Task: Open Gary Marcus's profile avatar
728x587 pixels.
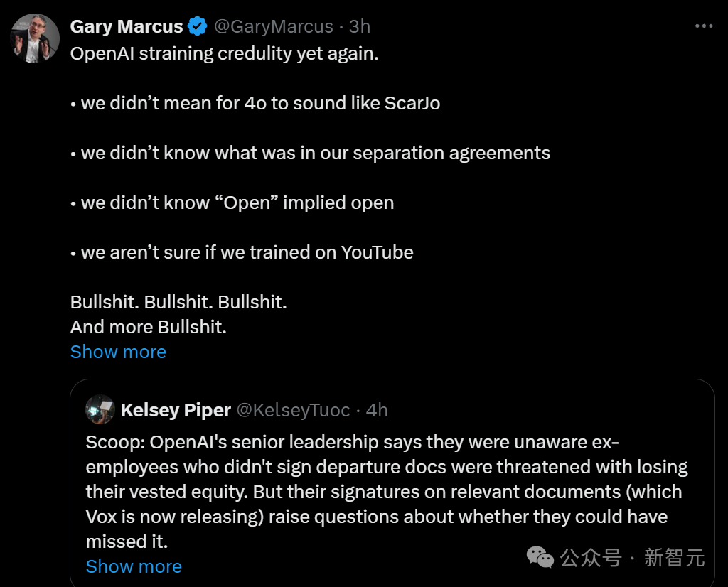Action: pyautogui.click(x=34, y=38)
